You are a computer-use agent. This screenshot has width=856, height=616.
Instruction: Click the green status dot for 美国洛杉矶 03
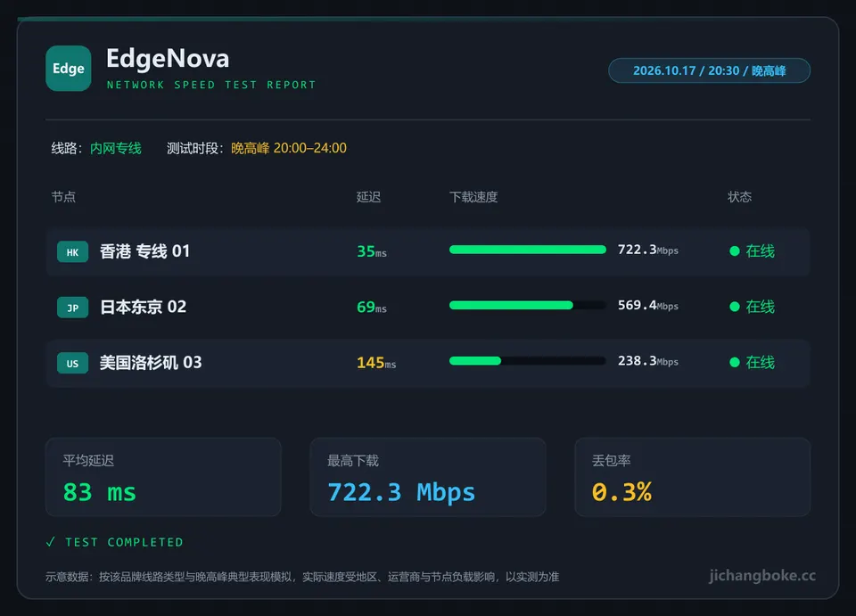pyautogui.click(x=734, y=362)
